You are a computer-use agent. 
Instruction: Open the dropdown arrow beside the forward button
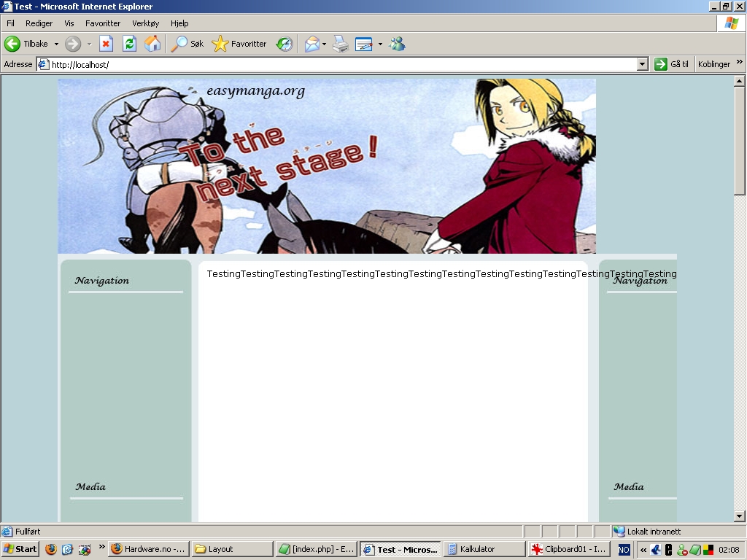tap(89, 44)
